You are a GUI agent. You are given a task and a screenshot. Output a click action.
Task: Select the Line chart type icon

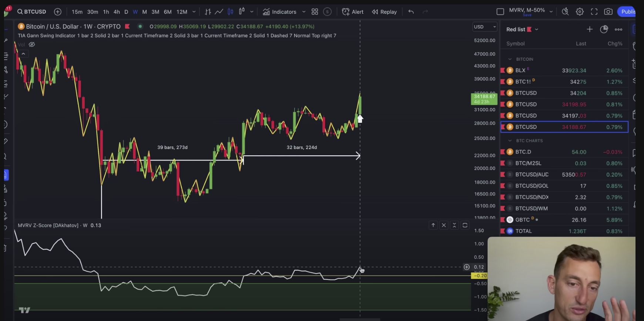[219, 12]
